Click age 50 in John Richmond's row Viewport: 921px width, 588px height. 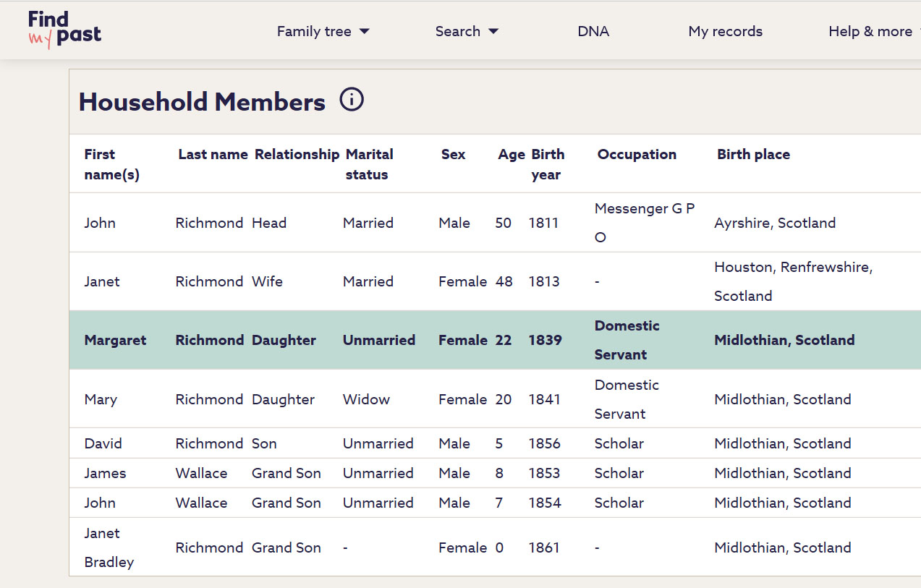click(504, 223)
